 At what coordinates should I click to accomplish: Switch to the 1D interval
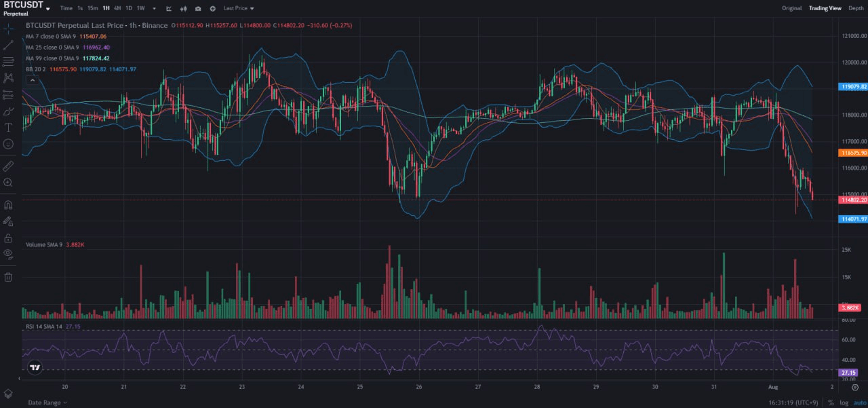pyautogui.click(x=129, y=8)
